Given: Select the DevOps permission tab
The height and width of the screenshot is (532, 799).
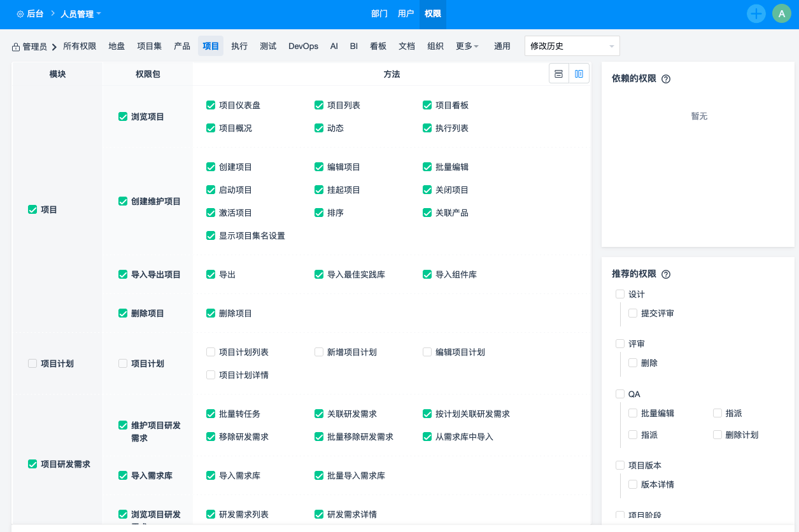Looking at the screenshot, I should (x=303, y=46).
